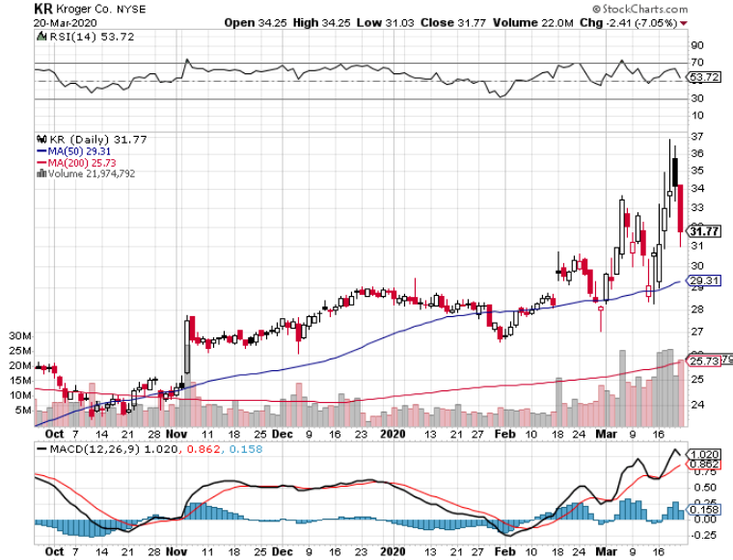The width and height of the screenshot is (733, 560).
Task: Select the KR ticker symbol heading
Action: tap(43, 9)
